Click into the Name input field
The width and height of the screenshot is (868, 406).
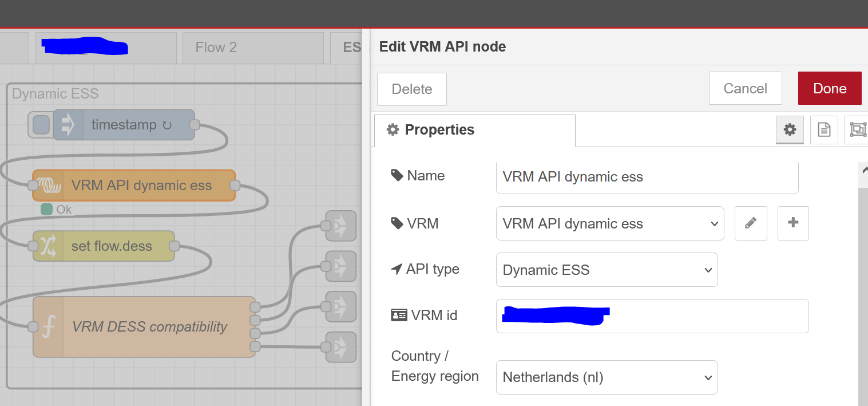click(647, 177)
